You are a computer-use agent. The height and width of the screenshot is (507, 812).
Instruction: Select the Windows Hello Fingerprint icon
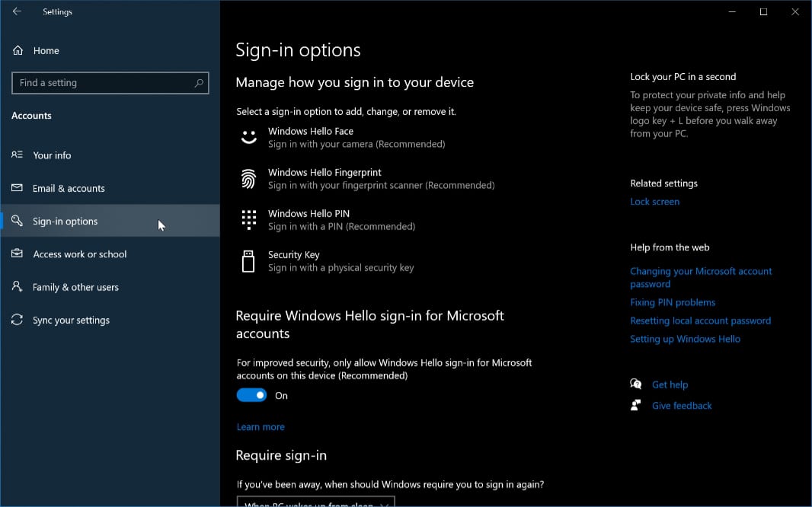(248, 179)
